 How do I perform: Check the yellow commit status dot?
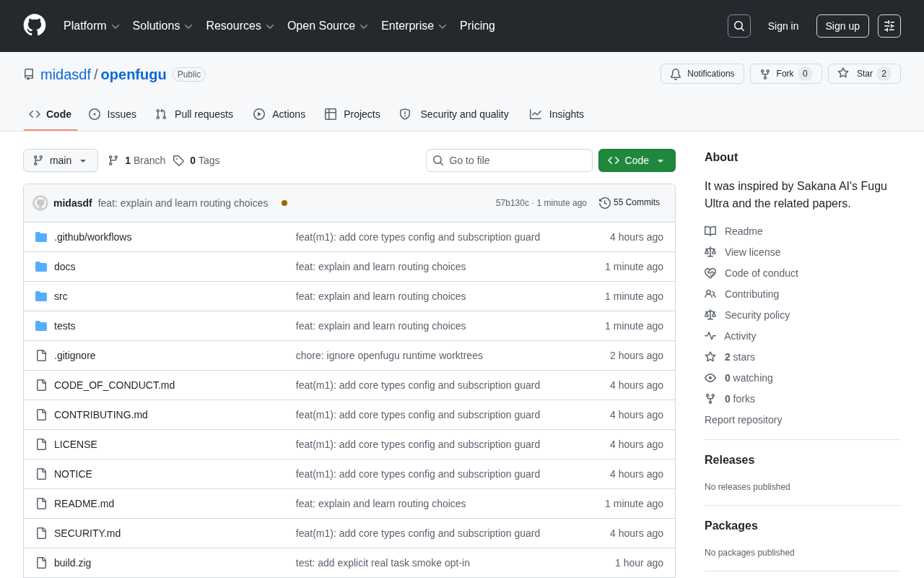tap(284, 203)
